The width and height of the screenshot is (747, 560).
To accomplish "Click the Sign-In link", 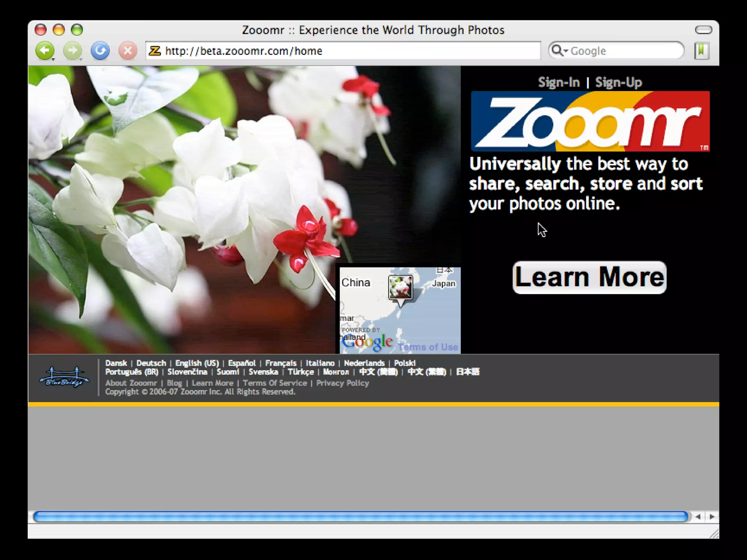I will click(559, 82).
